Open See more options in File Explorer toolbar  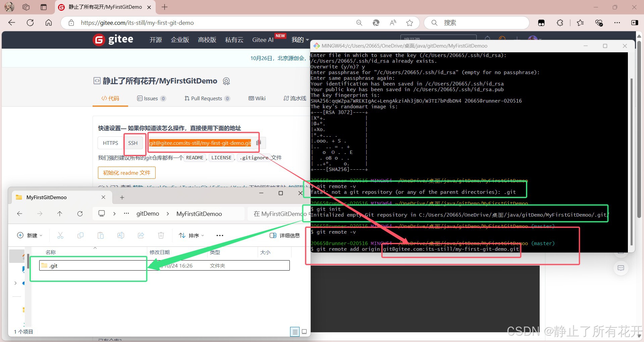coord(220,235)
